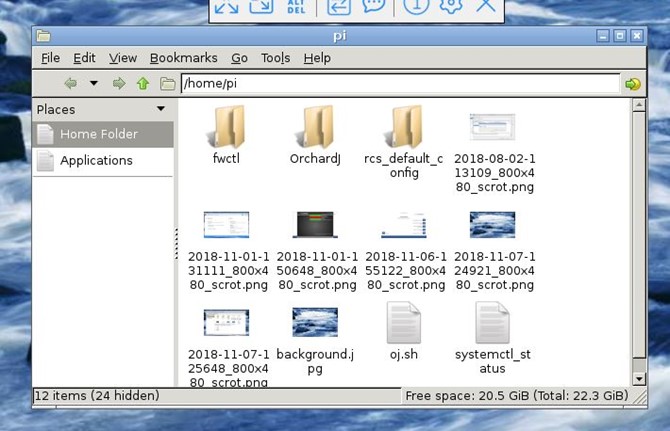Click the vertical scrollbar thumb
Viewport: 670px width, 431px height.
coord(639,235)
